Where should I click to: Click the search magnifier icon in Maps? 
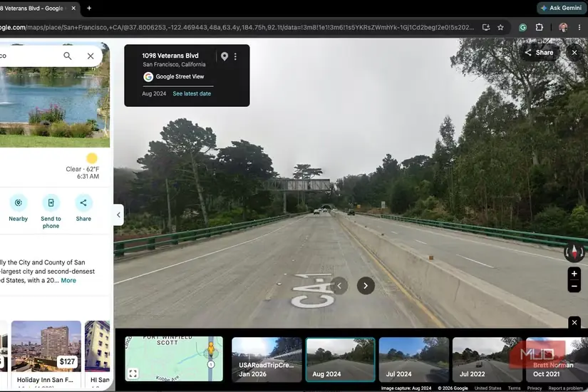click(68, 56)
